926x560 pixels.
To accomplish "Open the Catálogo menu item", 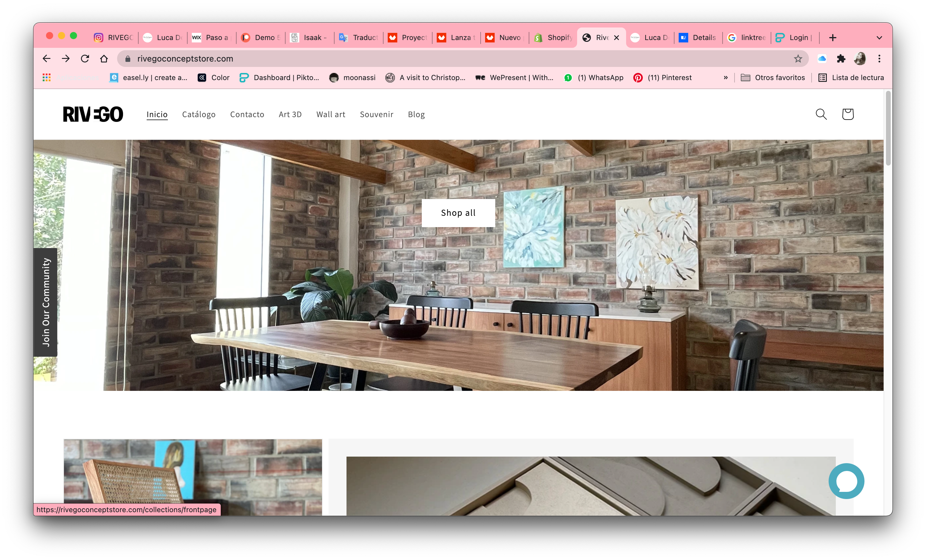I will coord(199,114).
